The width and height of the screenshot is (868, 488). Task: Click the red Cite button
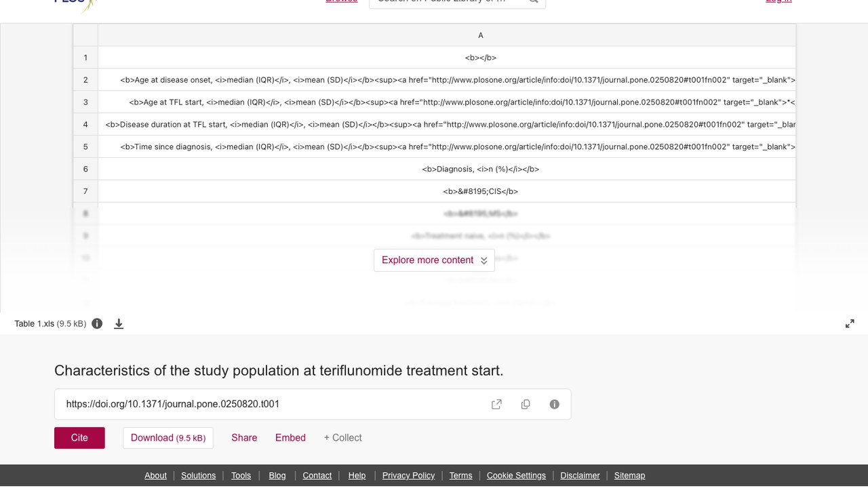click(x=79, y=438)
